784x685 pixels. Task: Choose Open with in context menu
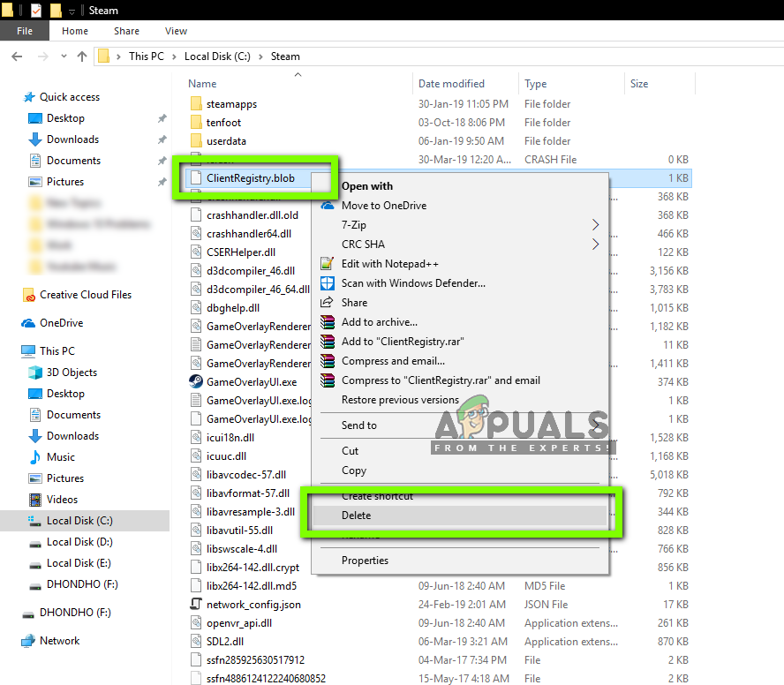367,186
